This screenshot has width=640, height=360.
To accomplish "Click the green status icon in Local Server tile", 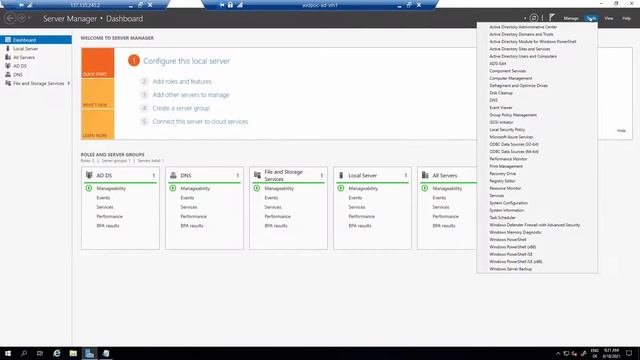I will pos(341,188).
